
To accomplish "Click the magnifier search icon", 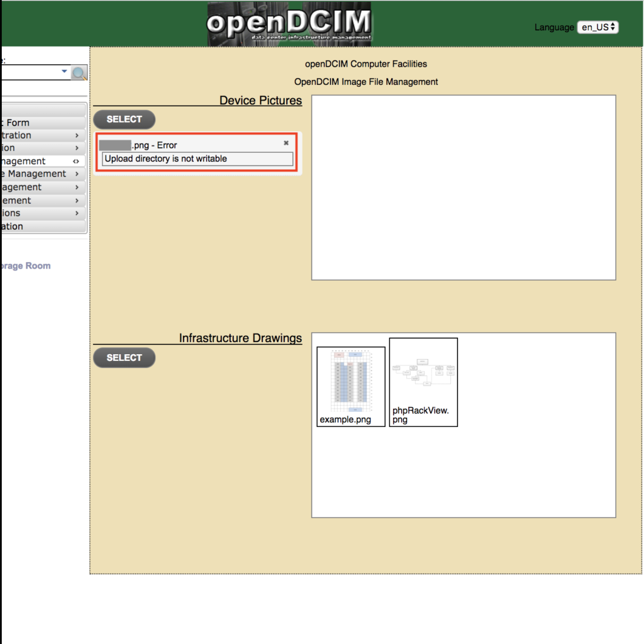I will (79, 73).
